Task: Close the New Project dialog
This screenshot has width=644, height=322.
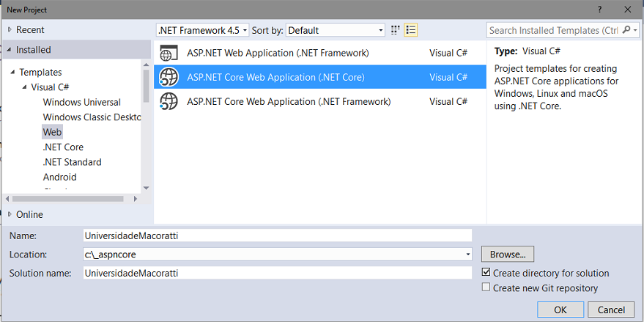Action: [x=628, y=10]
